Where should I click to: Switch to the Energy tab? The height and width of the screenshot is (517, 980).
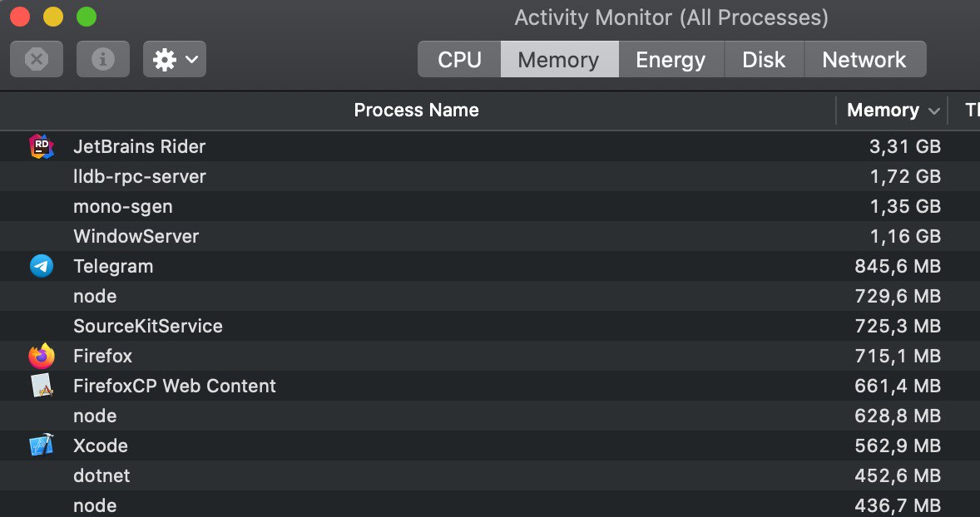coord(671,59)
